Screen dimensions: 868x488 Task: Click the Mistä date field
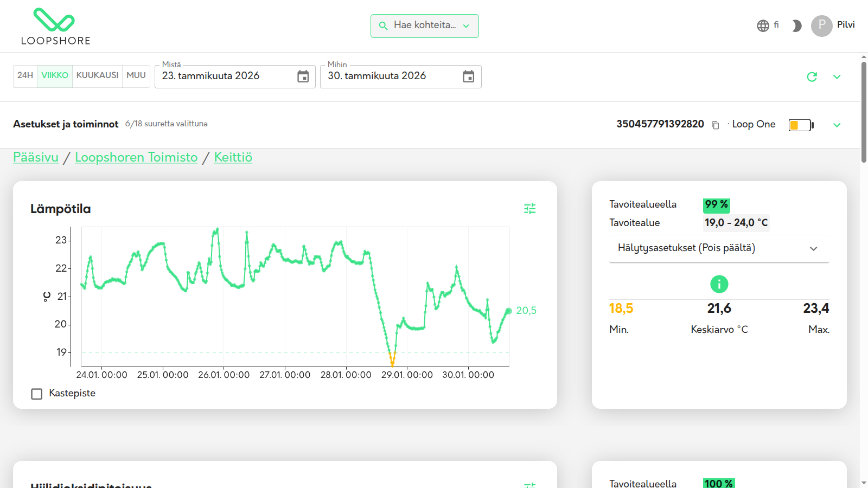pyautogui.click(x=235, y=76)
